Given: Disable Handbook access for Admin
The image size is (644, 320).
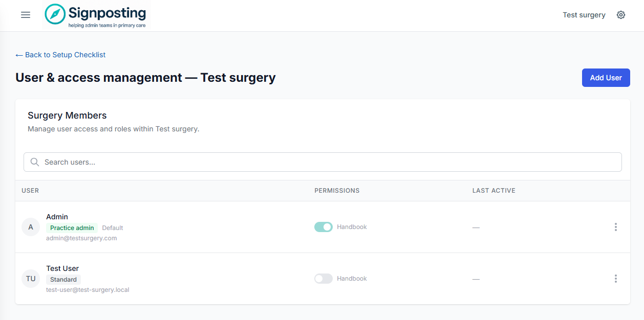Looking at the screenshot, I should point(323,226).
